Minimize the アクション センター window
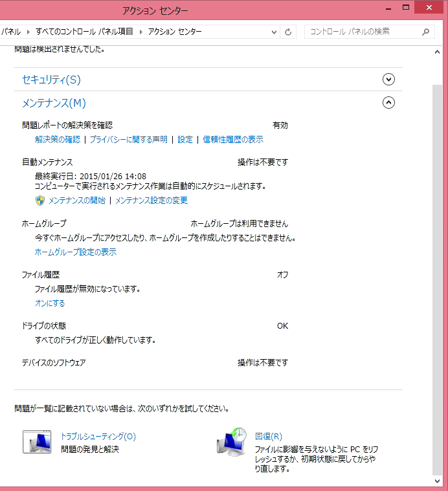Screen dimensions: 448x491 click(388, 8)
